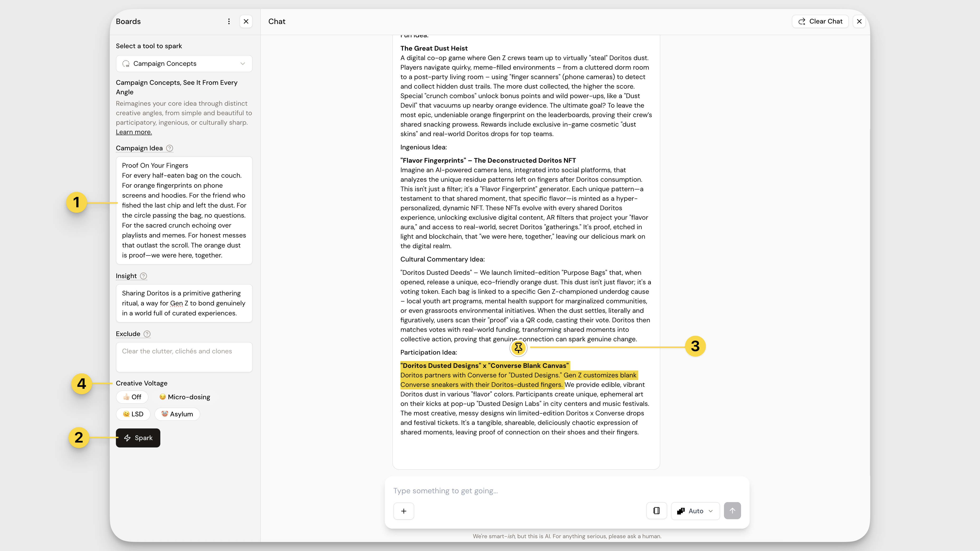Click the Clear Chat button

click(820, 21)
